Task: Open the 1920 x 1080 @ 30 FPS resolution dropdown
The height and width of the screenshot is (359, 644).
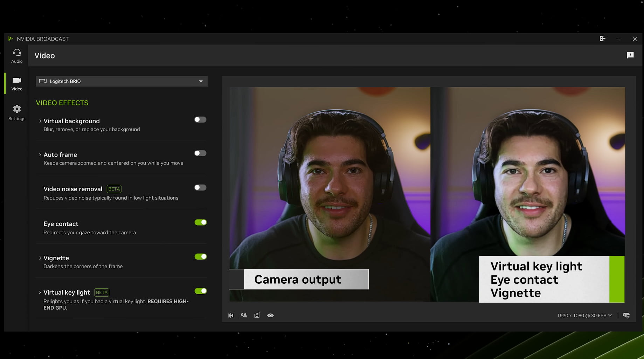Action: coord(584,316)
